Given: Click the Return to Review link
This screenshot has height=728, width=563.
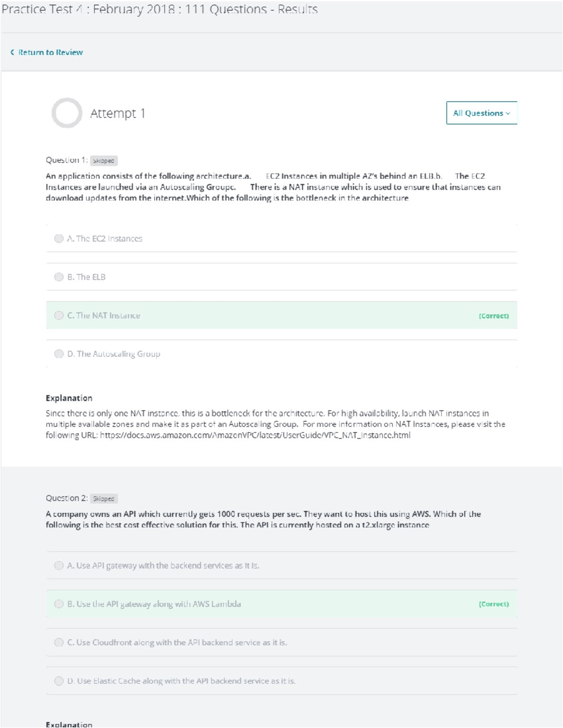Looking at the screenshot, I should (x=50, y=53).
